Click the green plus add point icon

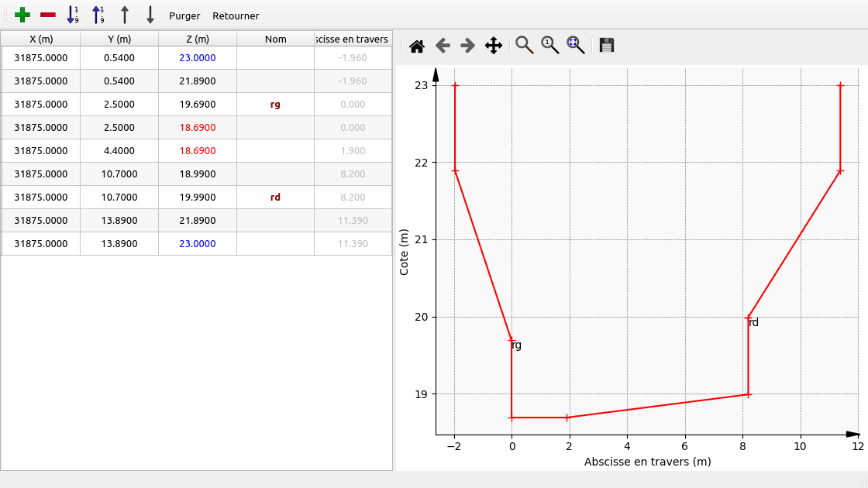point(22,15)
